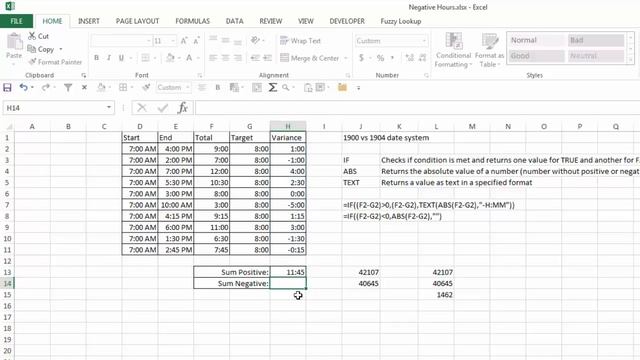Click the Fill Color bucket icon in ribbon
The image size is (640, 360).
171,58
